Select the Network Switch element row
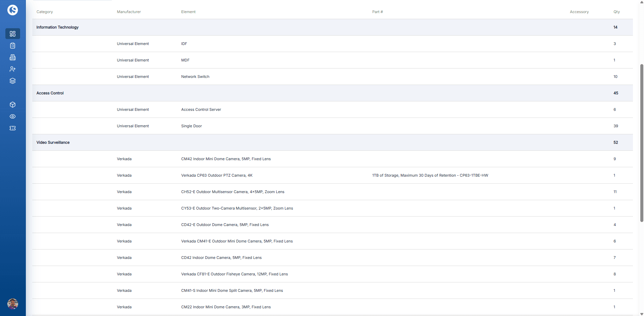The height and width of the screenshot is (316, 644). click(x=195, y=77)
